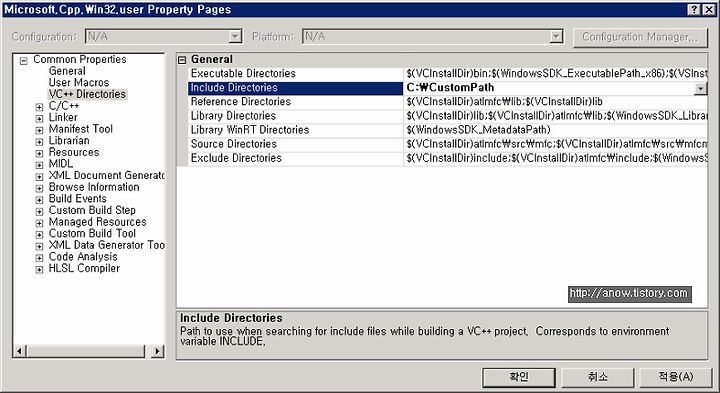
Task: Expand the Code Analysis node
Action: tap(39, 258)
